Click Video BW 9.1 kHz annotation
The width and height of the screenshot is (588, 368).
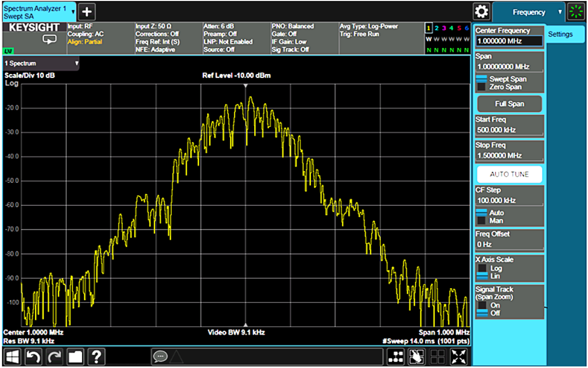236,333
